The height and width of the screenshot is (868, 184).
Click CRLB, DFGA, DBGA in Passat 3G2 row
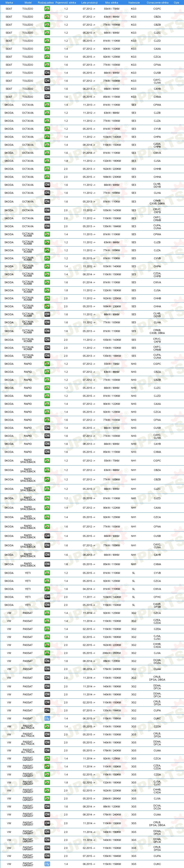click(157, 678)
